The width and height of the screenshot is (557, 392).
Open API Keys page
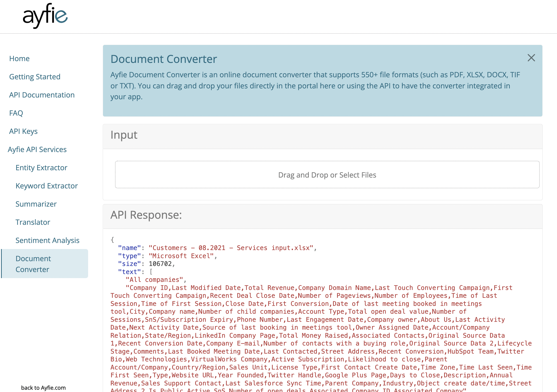click(23, 131)
